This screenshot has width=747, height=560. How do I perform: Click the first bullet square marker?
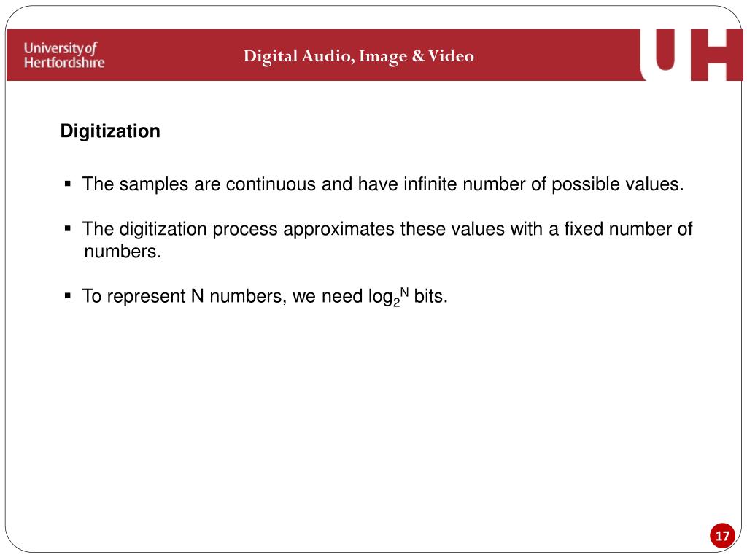click(x=68, y=184)
